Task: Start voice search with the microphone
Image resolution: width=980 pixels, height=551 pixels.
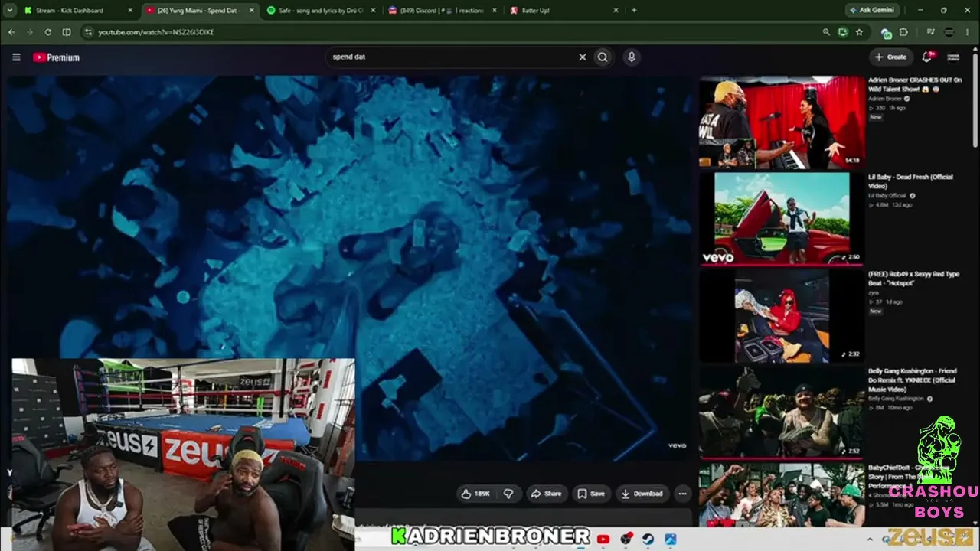Action: (x=631, y=57)
